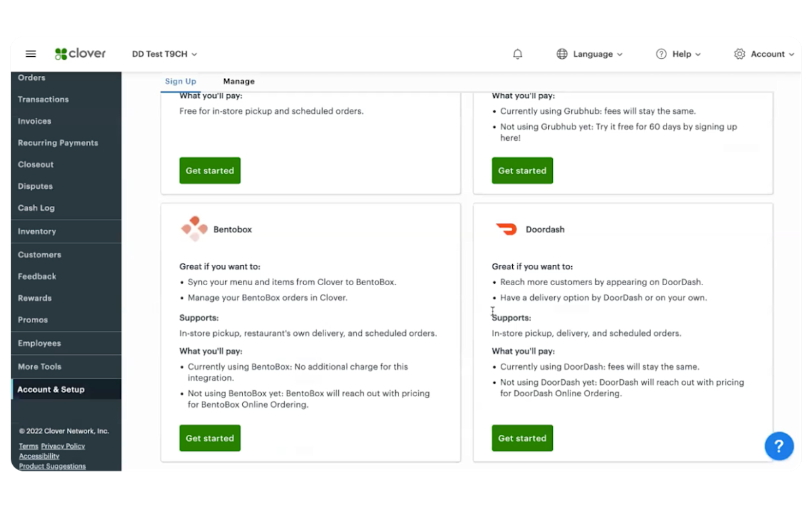
Task: Click the Clover logo
Action: (x=80, y=54)
